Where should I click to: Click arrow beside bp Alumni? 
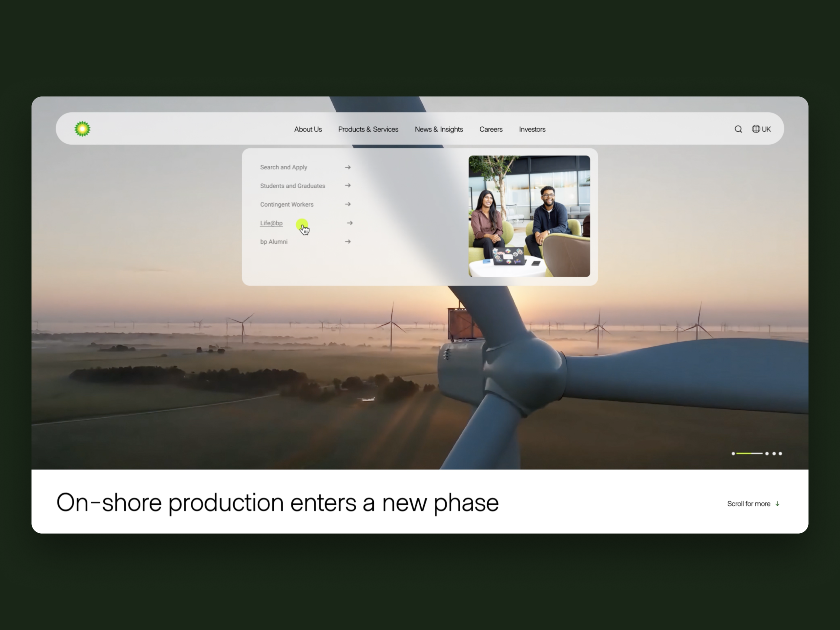[347, 241]
